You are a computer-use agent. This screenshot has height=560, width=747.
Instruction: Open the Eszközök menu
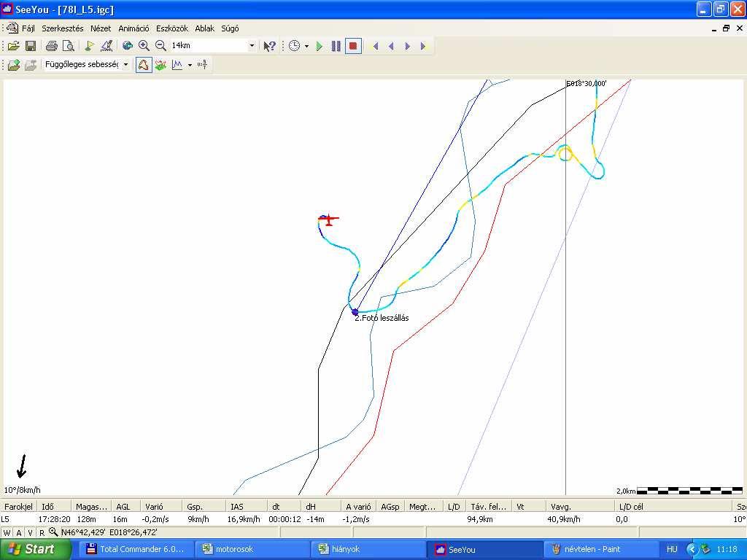click(172, 28)
